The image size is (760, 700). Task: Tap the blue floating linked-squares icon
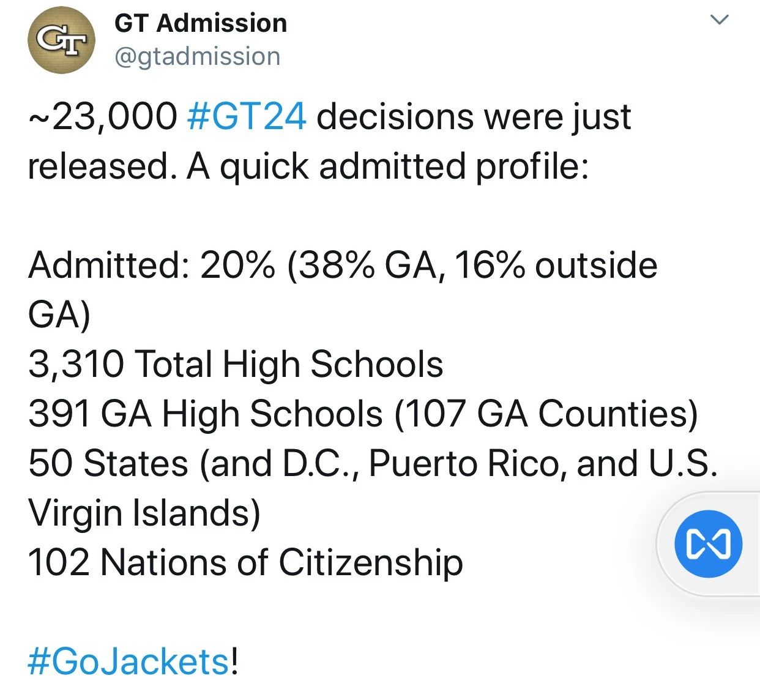click(708, 544)
